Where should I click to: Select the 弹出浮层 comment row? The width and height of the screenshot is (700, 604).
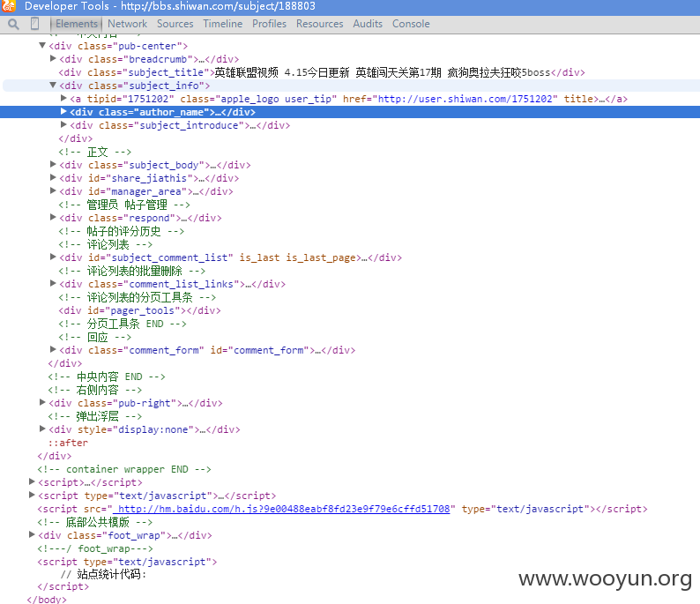point(94,416)
